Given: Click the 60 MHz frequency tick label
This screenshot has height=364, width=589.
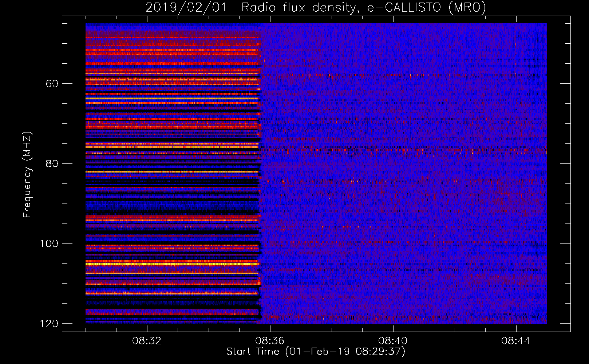Looking at the screenshot, I should (52, 84).
